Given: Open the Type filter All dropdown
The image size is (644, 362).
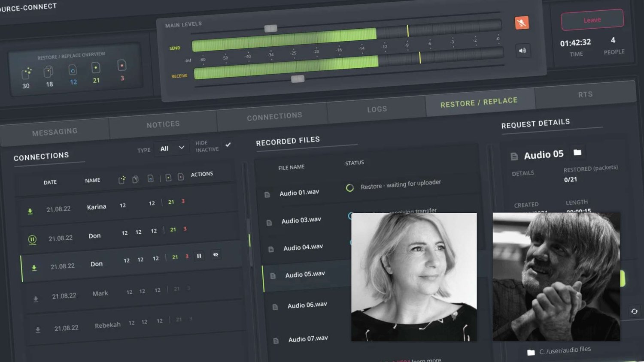Looking at the screenshot, I should [x=171, y=148].
